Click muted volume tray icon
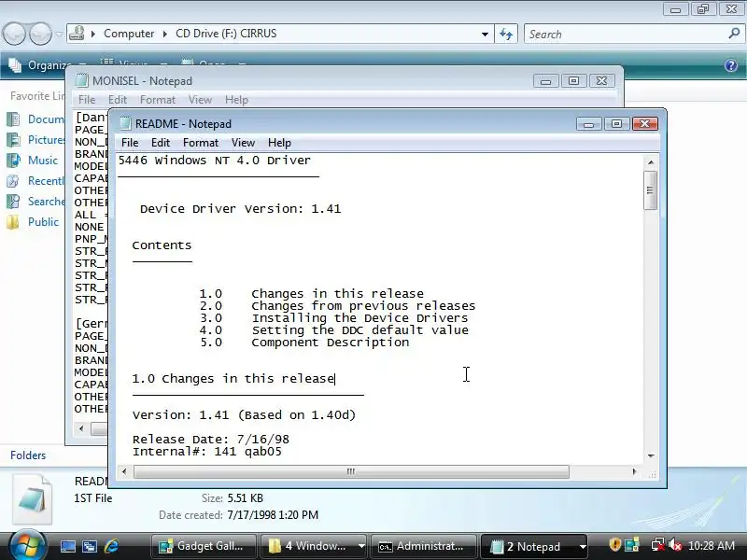 (675, 545)
